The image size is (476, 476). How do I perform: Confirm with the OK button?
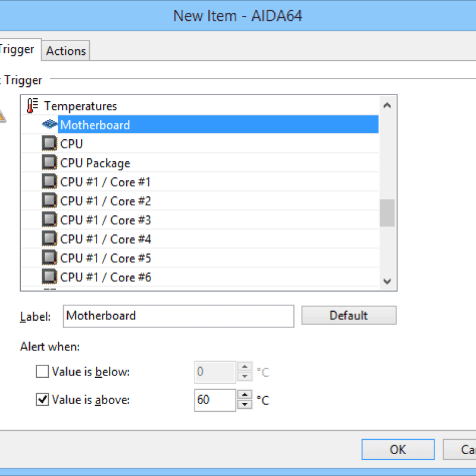397,449
